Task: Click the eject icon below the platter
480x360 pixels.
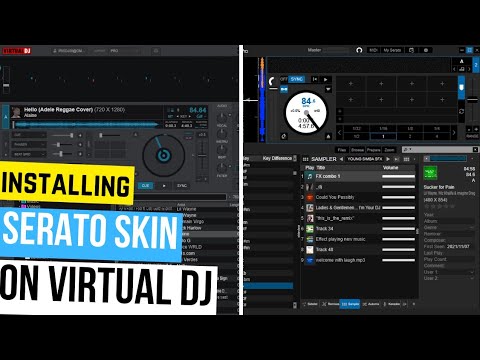Action: (328, 136)
